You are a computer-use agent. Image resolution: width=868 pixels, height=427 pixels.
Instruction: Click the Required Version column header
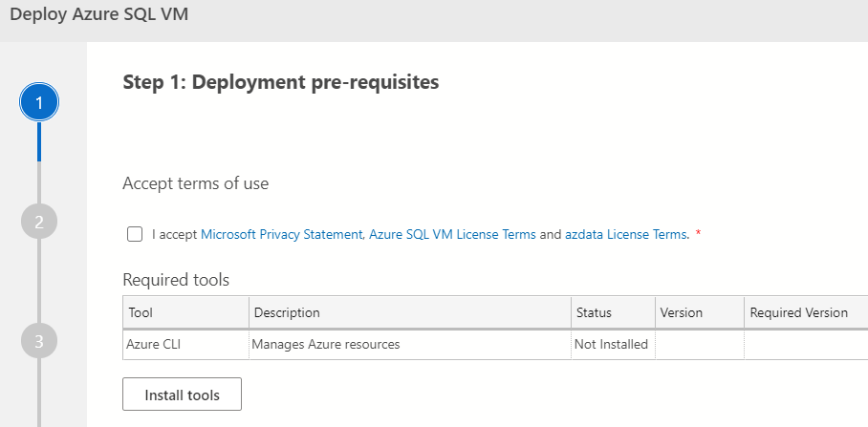798,312
